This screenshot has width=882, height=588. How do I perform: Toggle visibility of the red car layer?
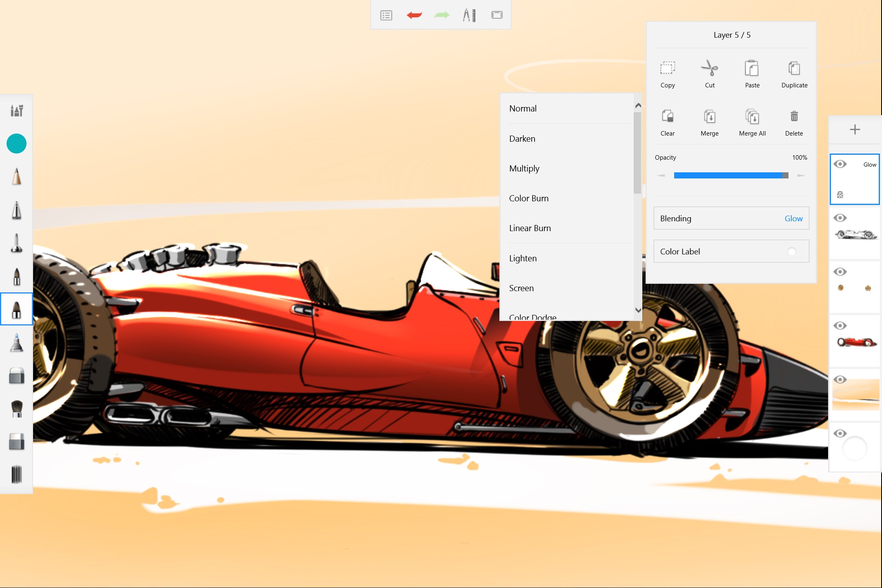coord(840,325)
